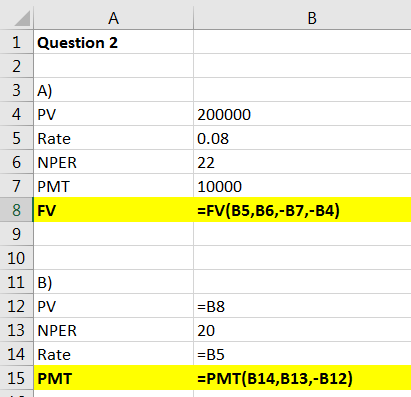Click the cell containing 22

[x=302, y=162]
